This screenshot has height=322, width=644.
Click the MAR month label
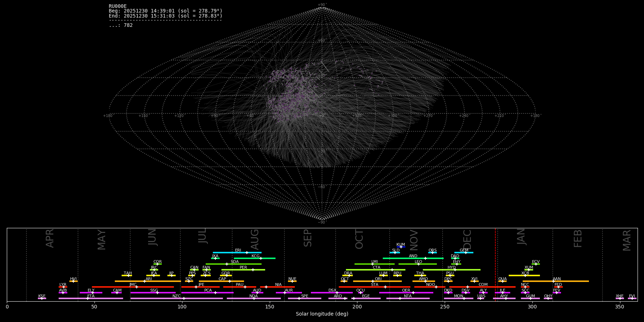point(627,240)
